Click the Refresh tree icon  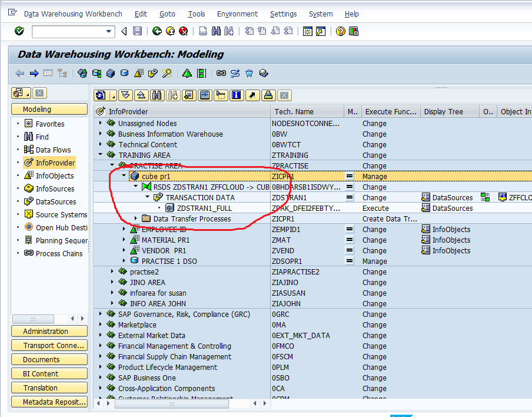coord(101,95)
